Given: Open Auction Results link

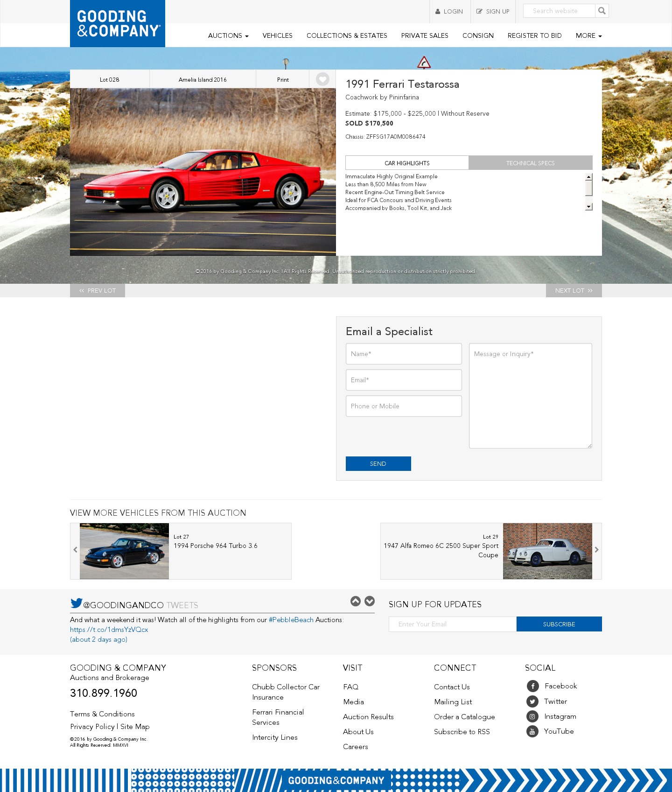Looking at the screenshot, I should click(368, 717).
